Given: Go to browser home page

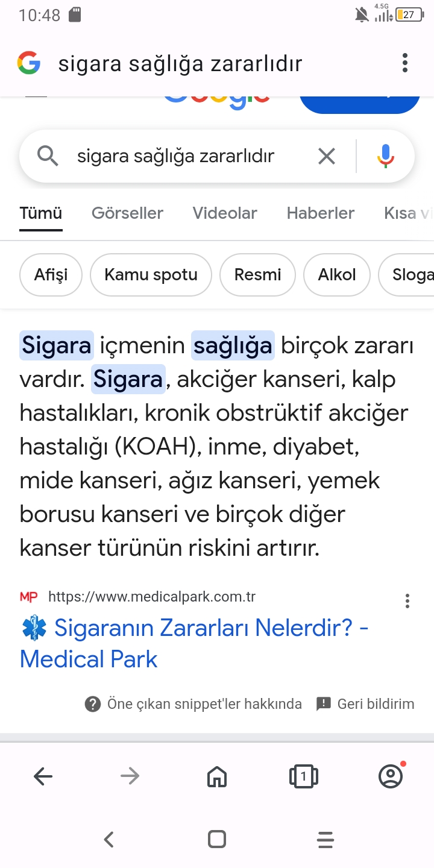Looking at the screenshot, I should click(217, 776).
